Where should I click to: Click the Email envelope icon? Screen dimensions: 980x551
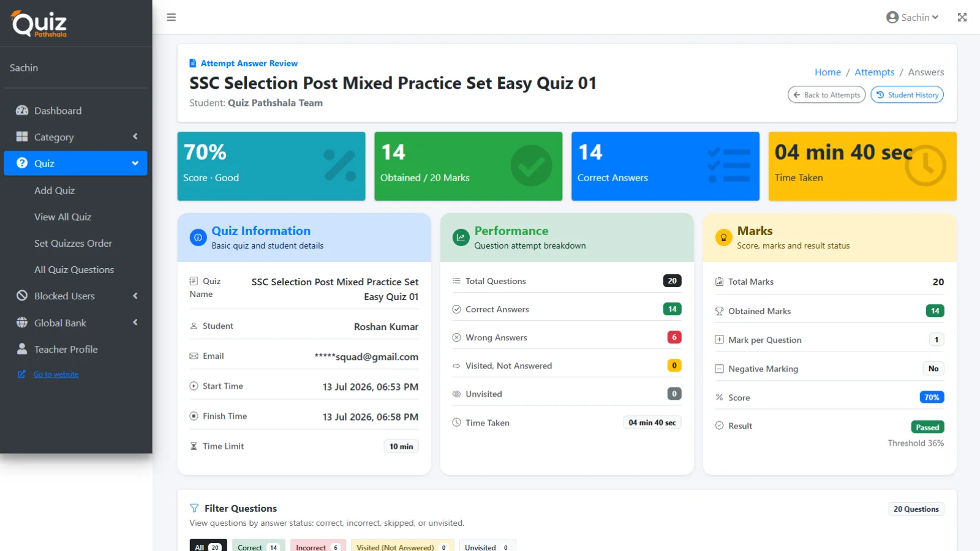point(194,356)
